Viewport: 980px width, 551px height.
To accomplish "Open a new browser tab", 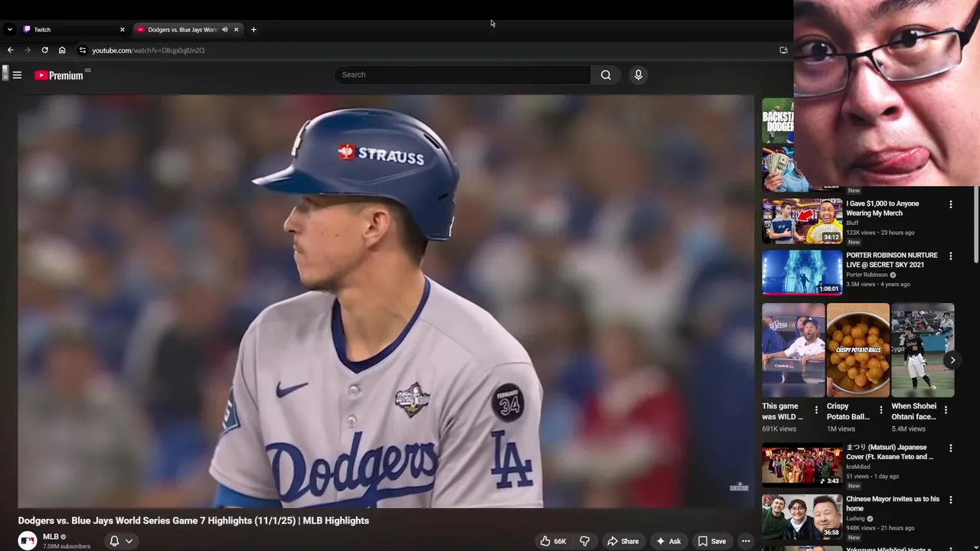I will (x=253, y=30).
